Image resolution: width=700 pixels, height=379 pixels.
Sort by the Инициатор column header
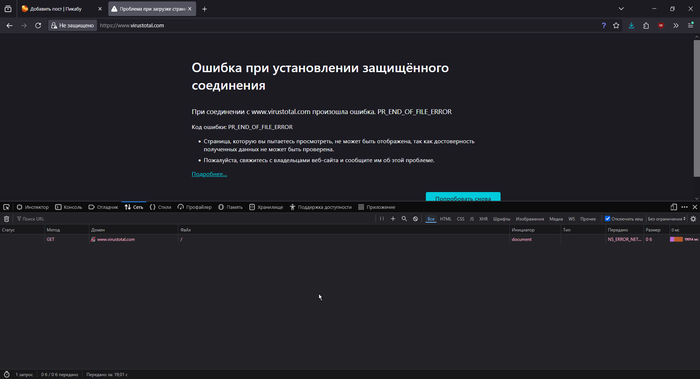coord(535,230)
